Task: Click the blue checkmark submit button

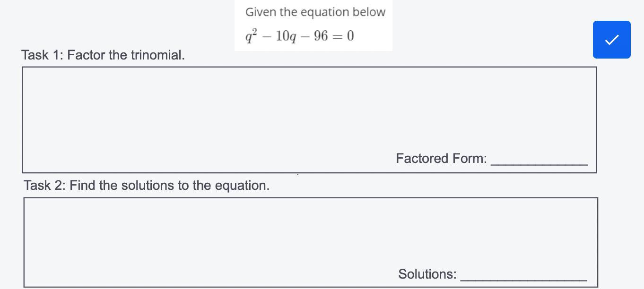Action: point(612,40)
